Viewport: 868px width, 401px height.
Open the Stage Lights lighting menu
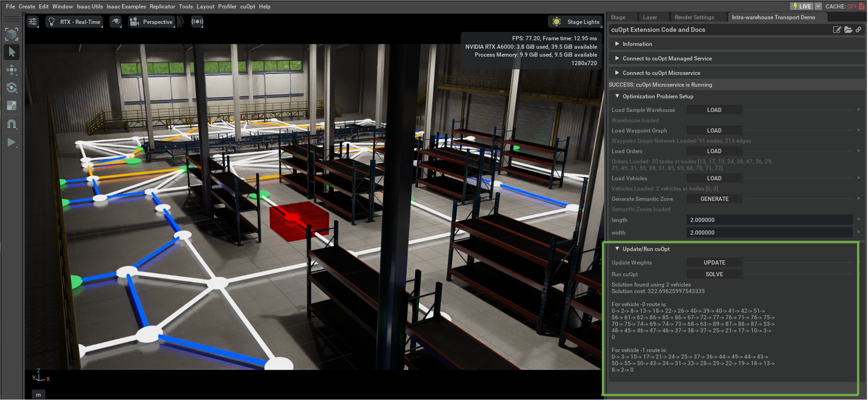pyautogui.click(x=576, y=22)
